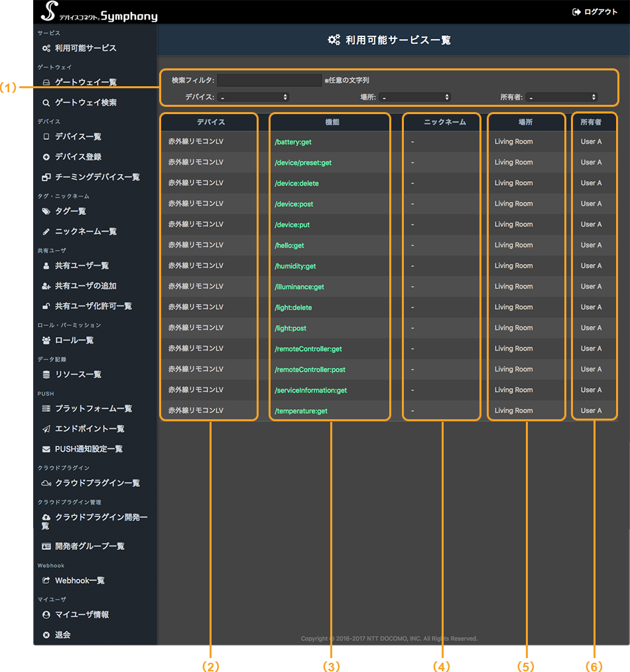
Task: Click the 所有者 column header
Action: click(x=591, y=122)
